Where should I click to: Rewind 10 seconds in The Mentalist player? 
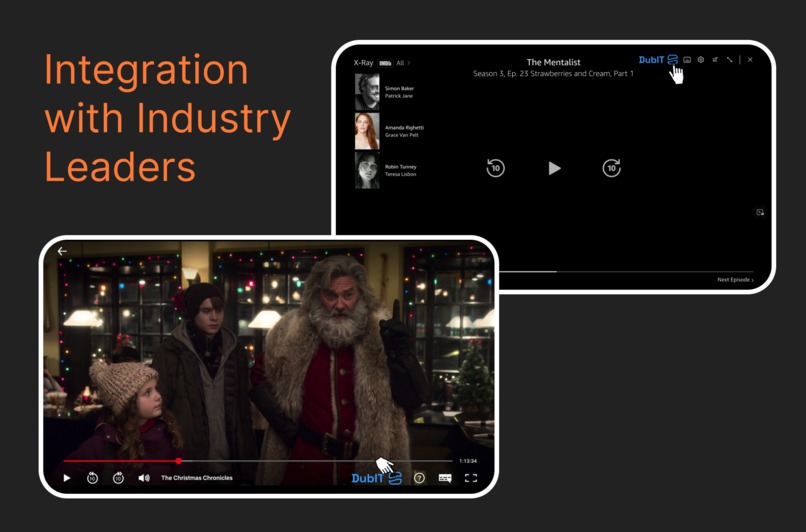click(x=496, y=168)
